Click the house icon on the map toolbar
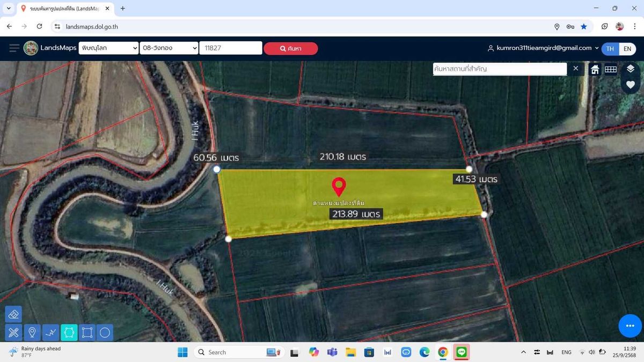 [x=595, y=69]
